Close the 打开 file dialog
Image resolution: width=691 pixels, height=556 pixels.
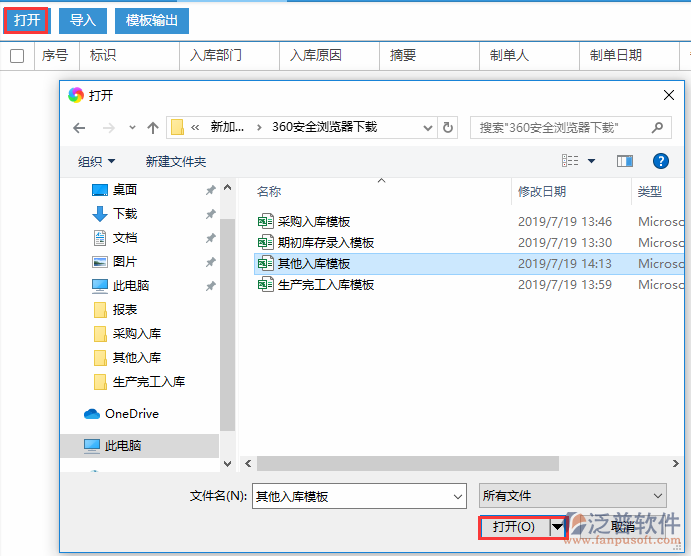click(x=669, y=95)
